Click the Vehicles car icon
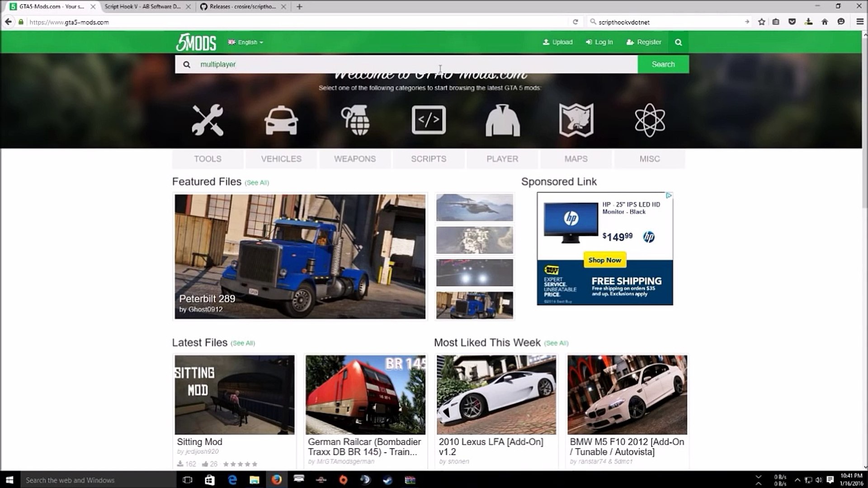The width and height of the screenshot is (868, 488). tap(281, 120)
